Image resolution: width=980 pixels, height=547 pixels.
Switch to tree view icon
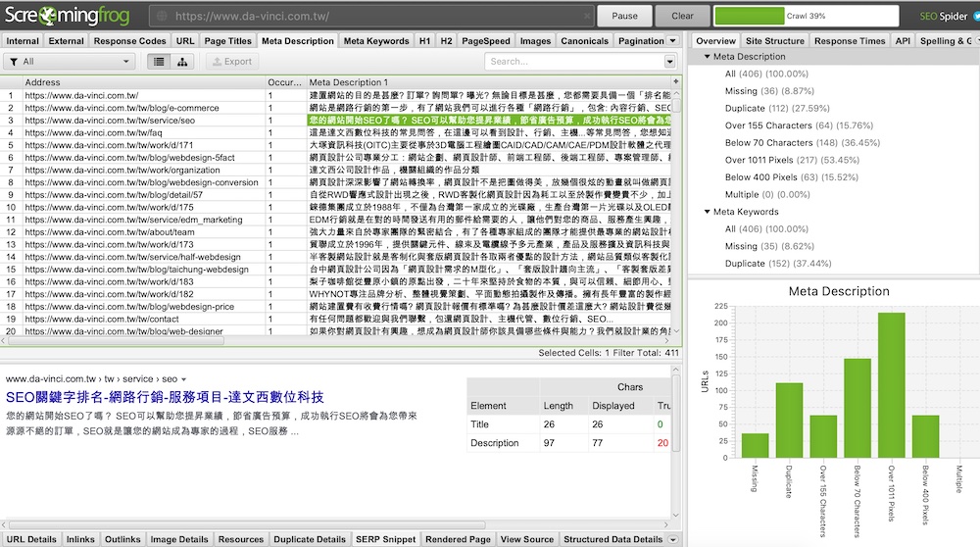click(182, 61)
